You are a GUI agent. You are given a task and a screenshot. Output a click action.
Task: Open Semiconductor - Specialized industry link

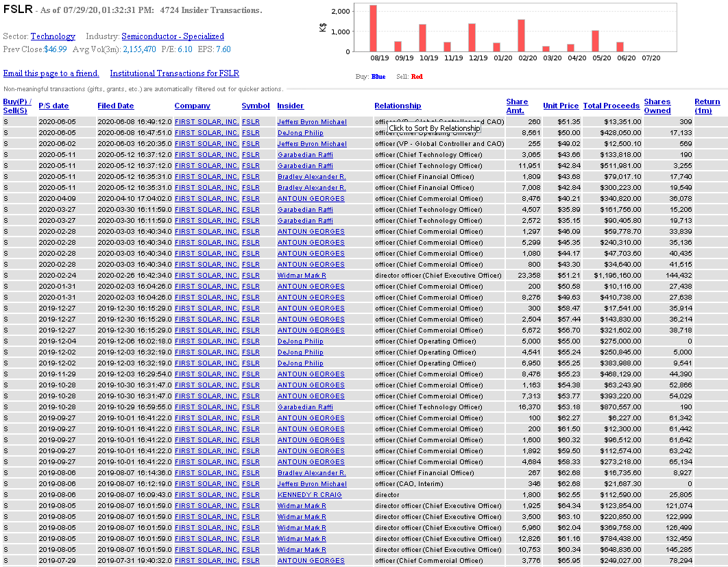pyautogui.click(x=173, y=36)
